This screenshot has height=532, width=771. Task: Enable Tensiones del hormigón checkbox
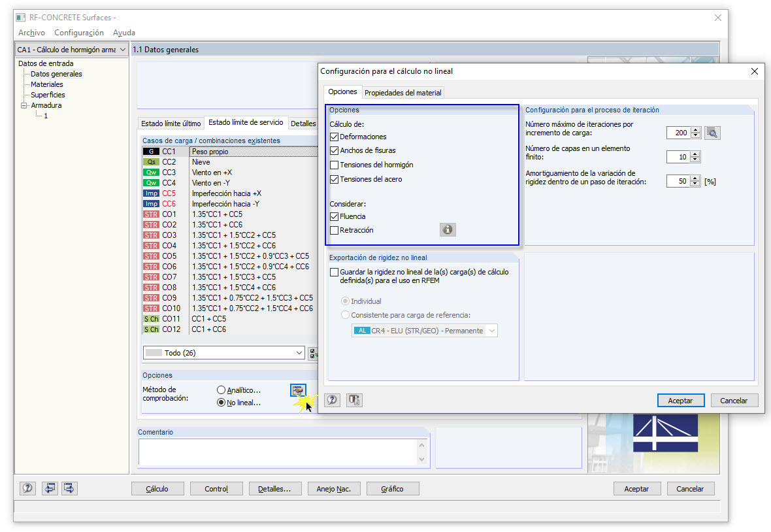point(335,165)
